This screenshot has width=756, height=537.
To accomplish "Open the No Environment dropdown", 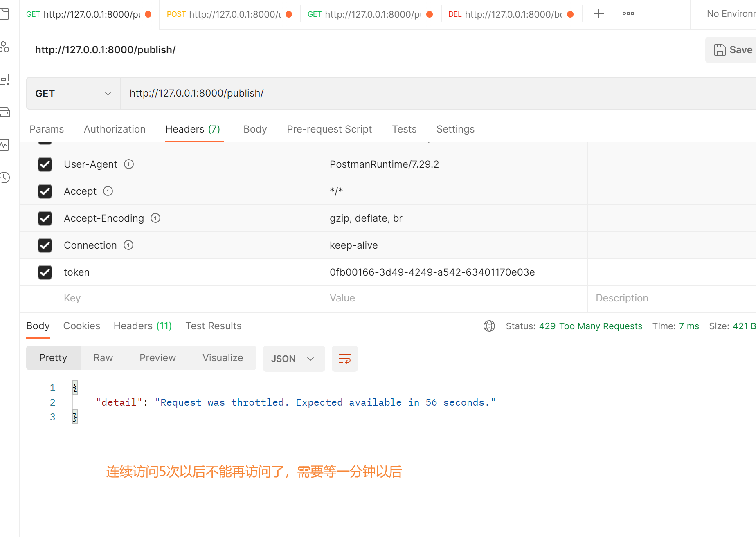I will [731, 14].
